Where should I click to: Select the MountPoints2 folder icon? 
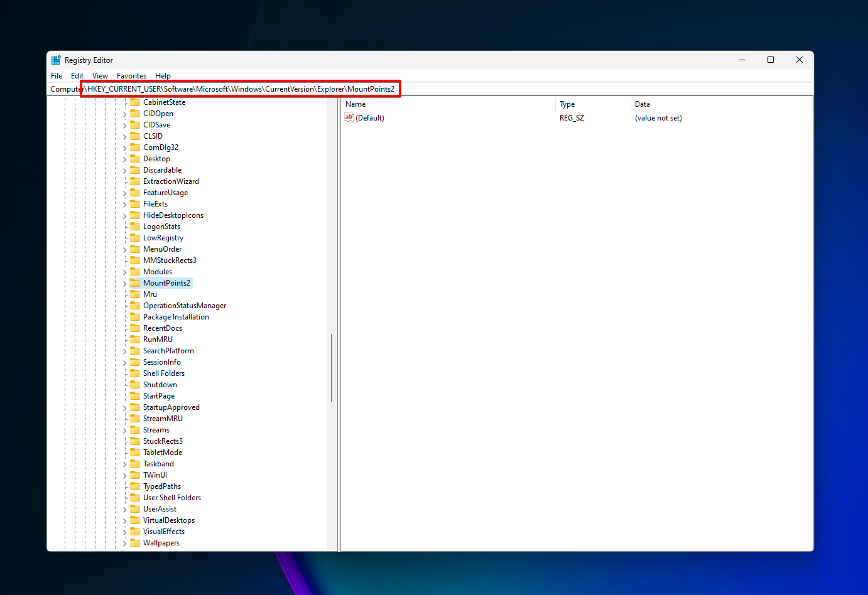(135, 283)
